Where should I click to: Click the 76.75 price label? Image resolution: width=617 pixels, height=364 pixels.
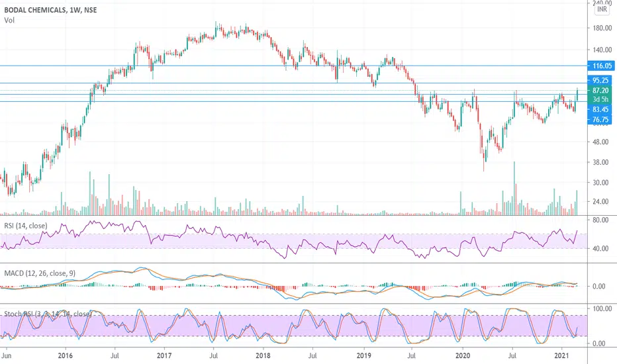click(600, 119)
